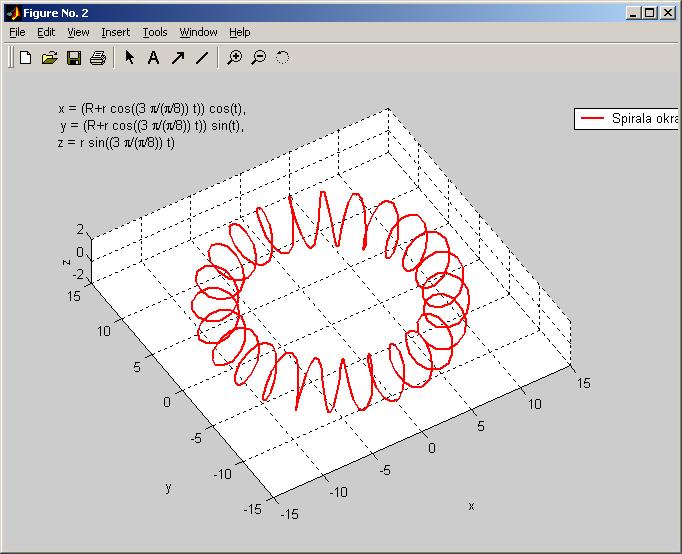Select the Insert Line tool
Image resolution: width=682 pixels, height=554 pixels.
click(x=202, y=58)
